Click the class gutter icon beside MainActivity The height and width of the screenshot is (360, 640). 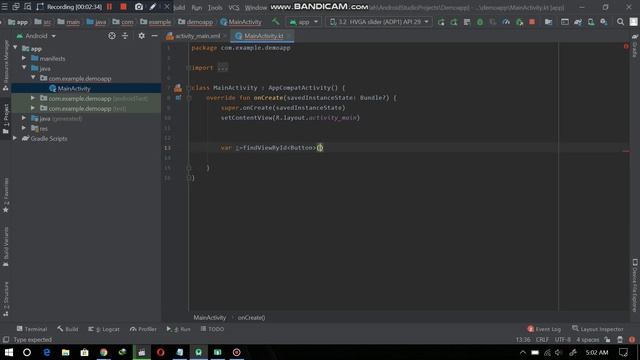point(178,88)
